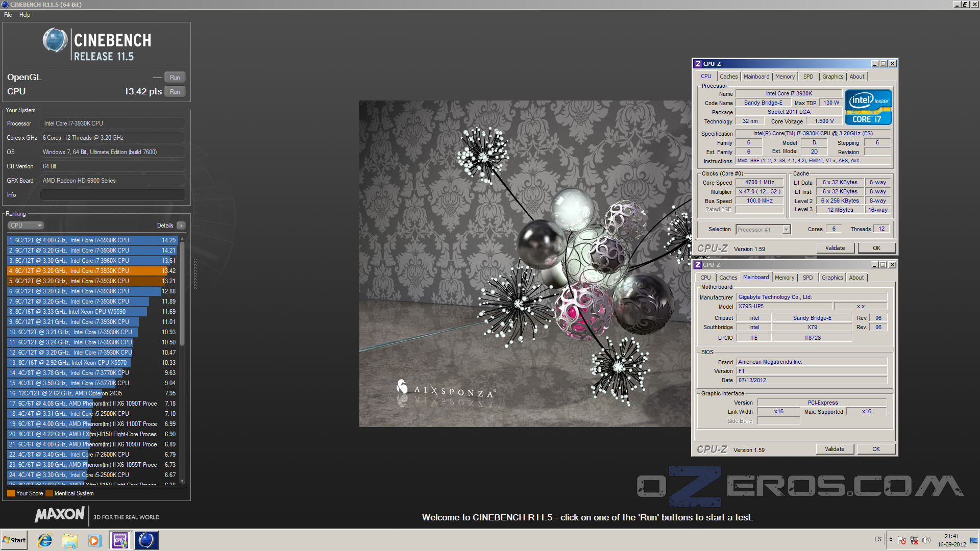The width and height of the screenshot is (980, 551).
Task: Show hidden system tray icons arrow
Action: tap(891, 540)
